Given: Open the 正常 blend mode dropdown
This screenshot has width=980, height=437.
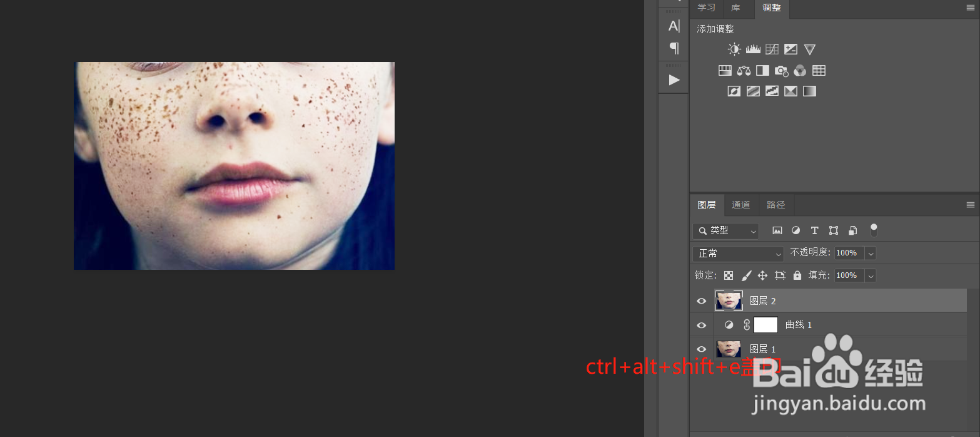Looking at the screenshot, I should coord(738,254).
